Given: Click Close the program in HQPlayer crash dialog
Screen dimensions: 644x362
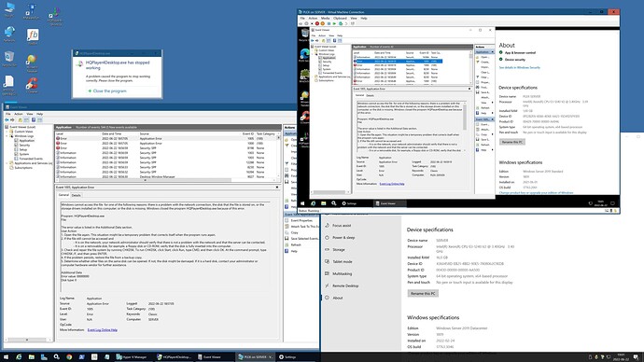Looking at the screenshot, I should pos(109,90).
